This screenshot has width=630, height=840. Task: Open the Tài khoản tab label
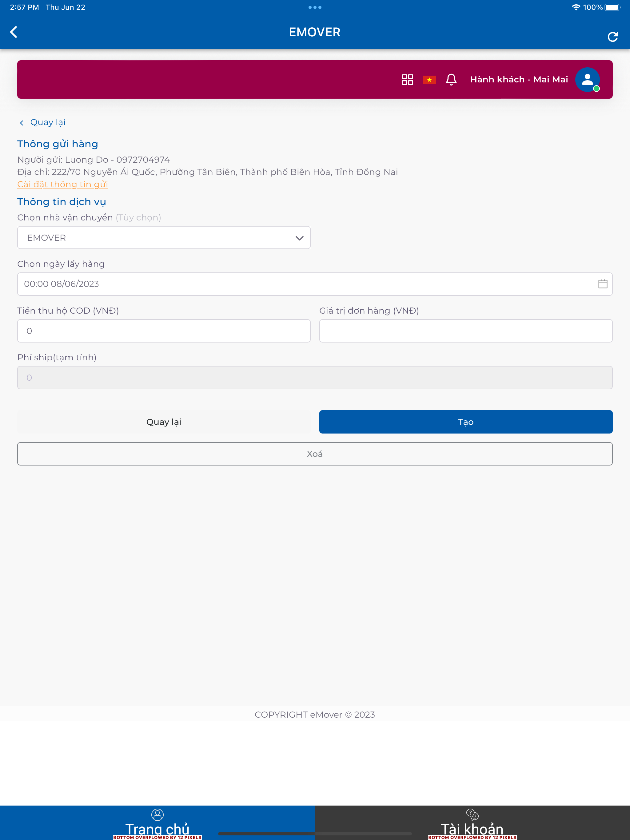tap(472, 829)
